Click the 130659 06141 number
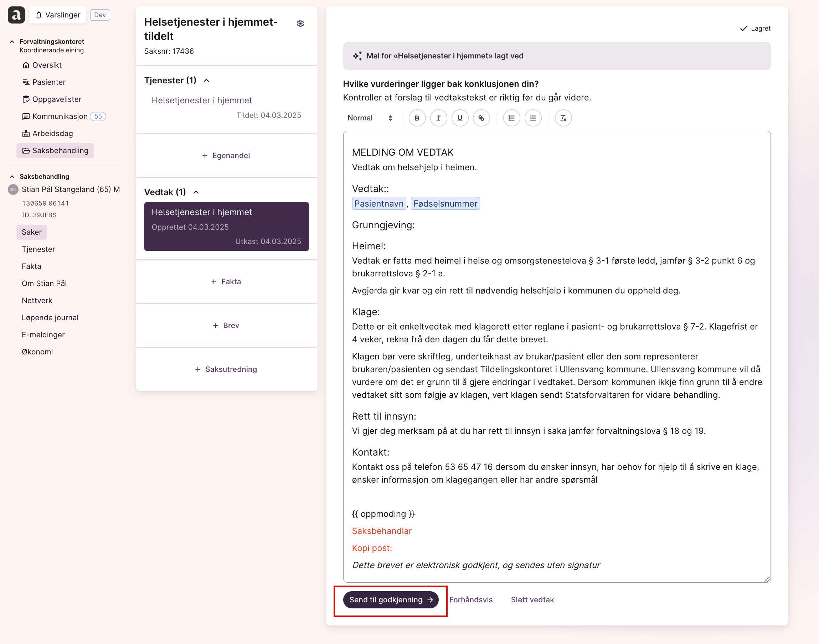The image size is (819, 644). click(45, 203)
